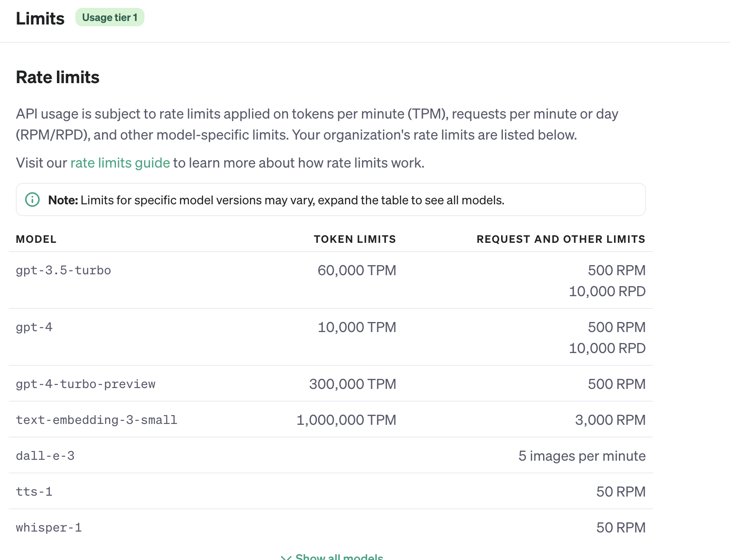This screenshot has width=730, height=560.
Task: Click the info icon beside Note
Action: coord(32,199)
